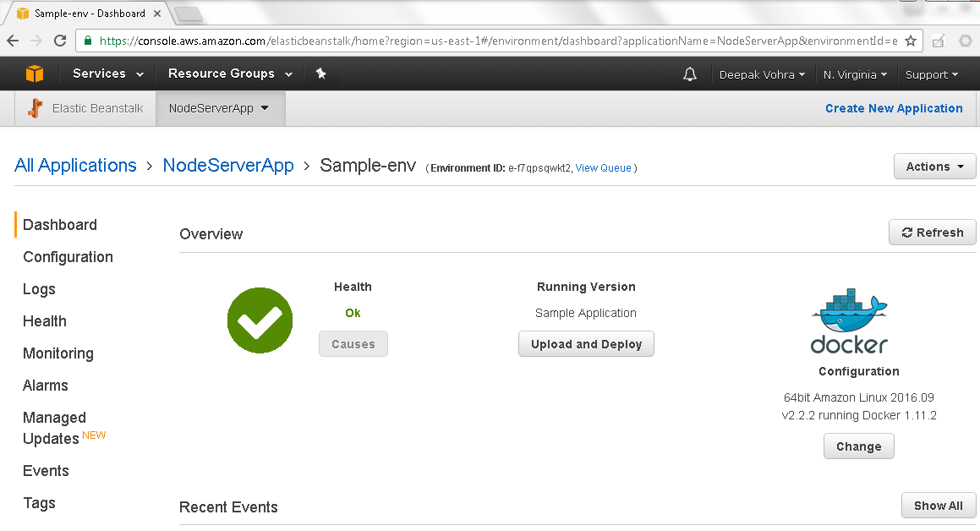Open Tags in the side navigation

tap(40, 503)
